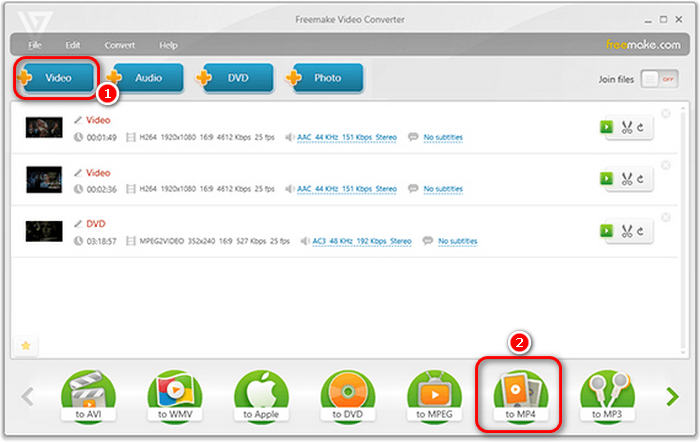Image resolution: width=700 pixels, height=442 pixels.
Task: Choose the to MPEG conversion
Action: tap(434, 396)
